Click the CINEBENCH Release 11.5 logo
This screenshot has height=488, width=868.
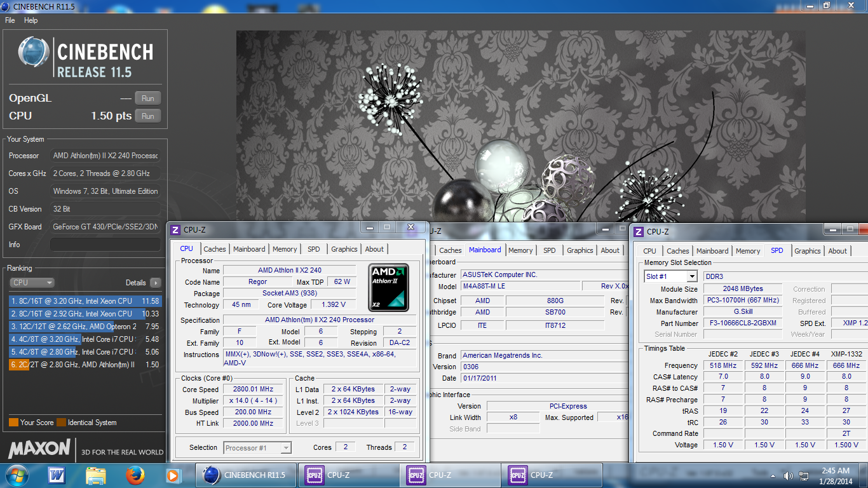point(86,57)
